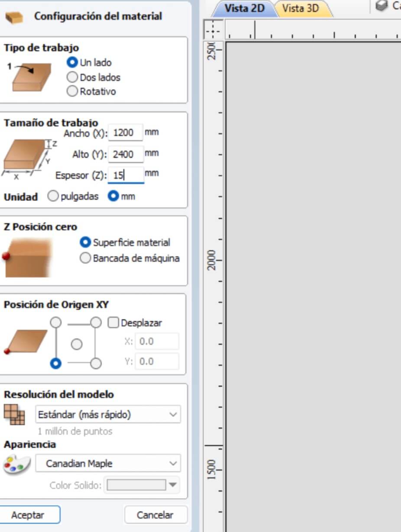401x532 pixels.
Task: Open the Resolución del modelo dropdown
Action: tap(108, 415)
